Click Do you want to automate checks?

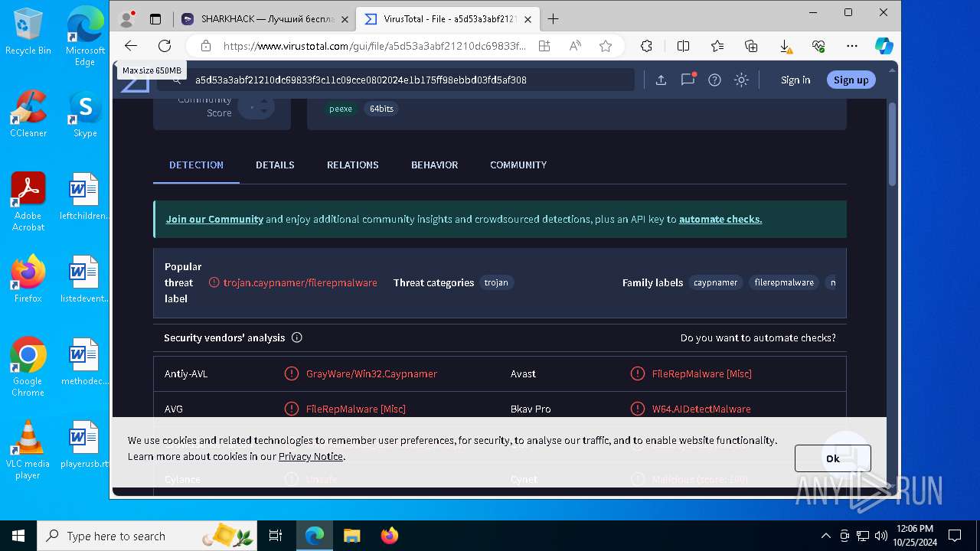tap(758, 337)
